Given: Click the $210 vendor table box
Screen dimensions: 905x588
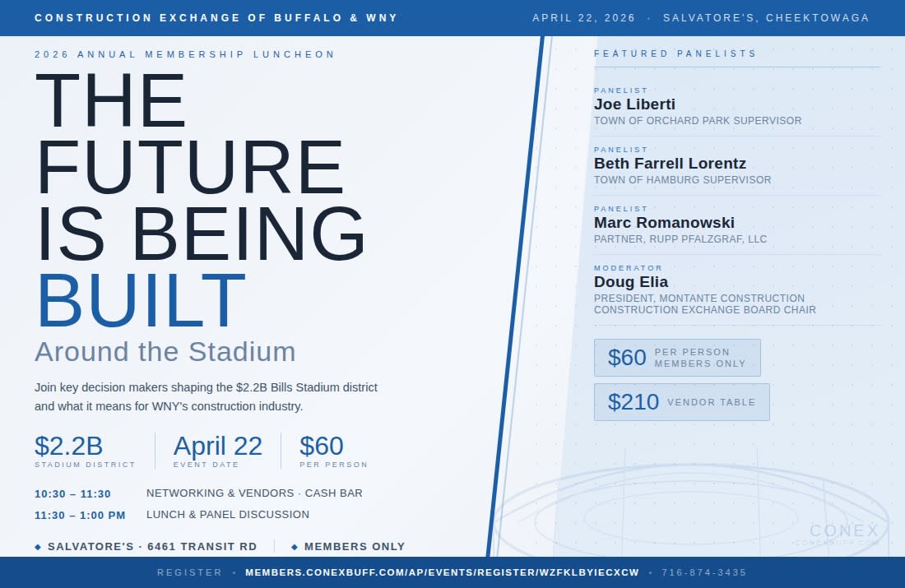Looking at the screenshot, I should [x=681, y=402].
